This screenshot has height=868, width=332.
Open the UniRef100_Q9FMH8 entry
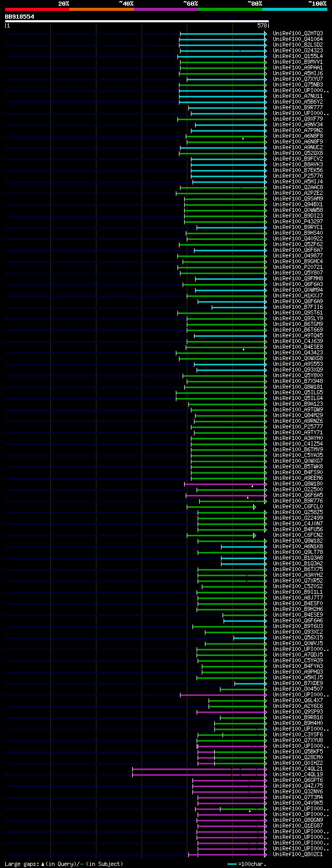click(x=298, y=278)
